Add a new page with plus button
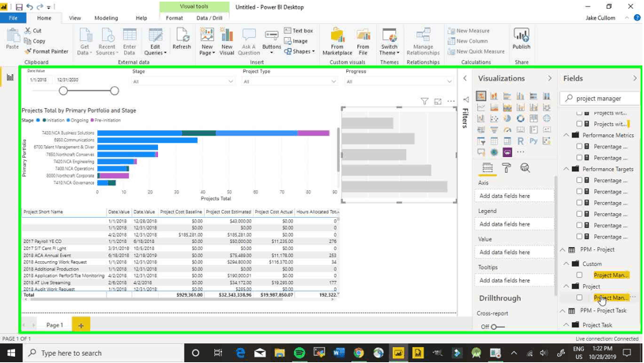 pyautogui.click(x=81, y=325)
